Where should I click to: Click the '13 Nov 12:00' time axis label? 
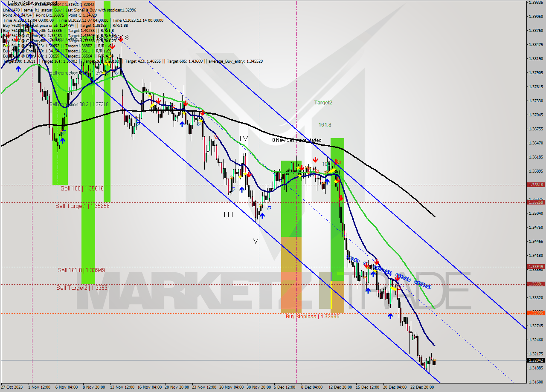(x=122, y=388)
